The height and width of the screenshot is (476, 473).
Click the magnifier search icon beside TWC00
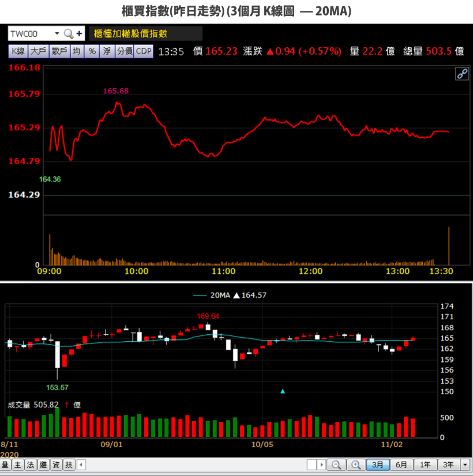pos(69,33)
